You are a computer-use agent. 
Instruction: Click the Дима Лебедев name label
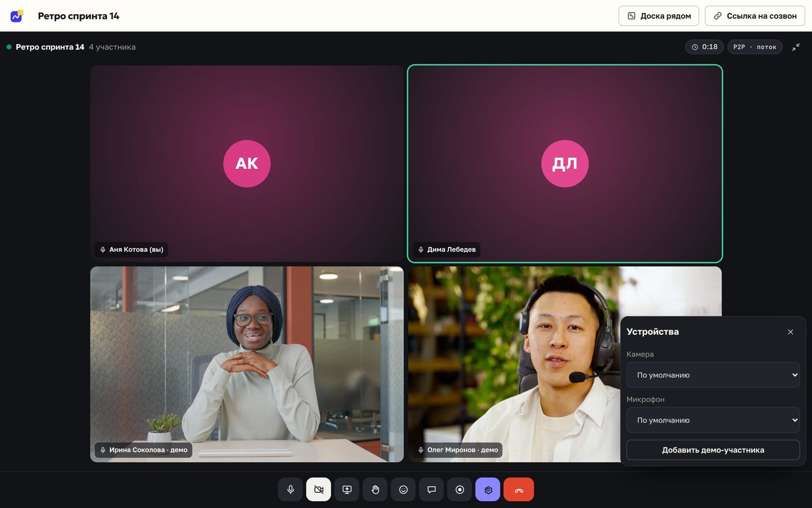(447, 249)
